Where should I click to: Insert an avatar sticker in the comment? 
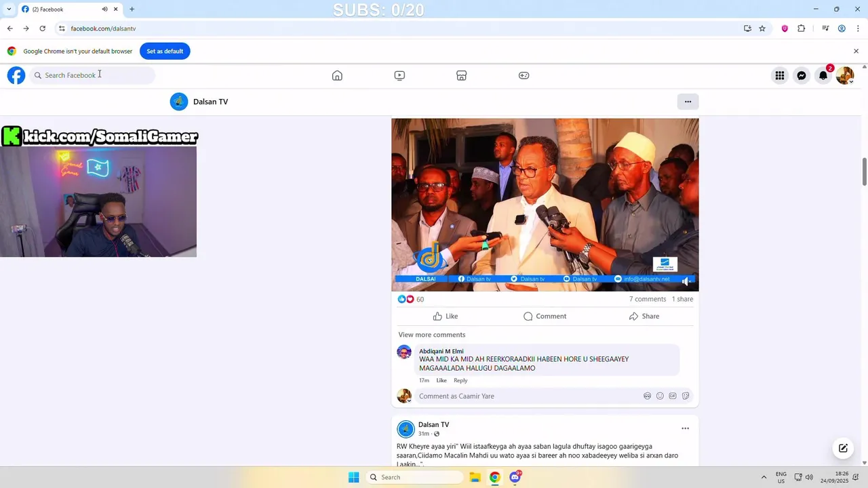click(x=647, y=396)
